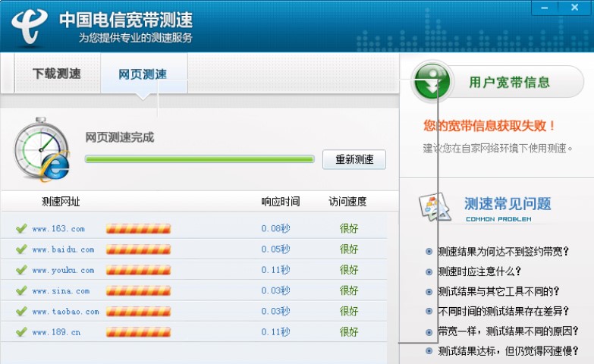Click the speed bar for www.189.cn
The height and width of the screenshot is (364, 594).
[x=138, y=332]
